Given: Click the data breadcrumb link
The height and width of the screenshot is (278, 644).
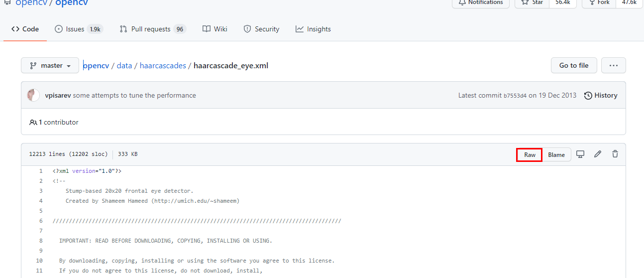Looking at the screenshot, I should [x=124, y=65].
